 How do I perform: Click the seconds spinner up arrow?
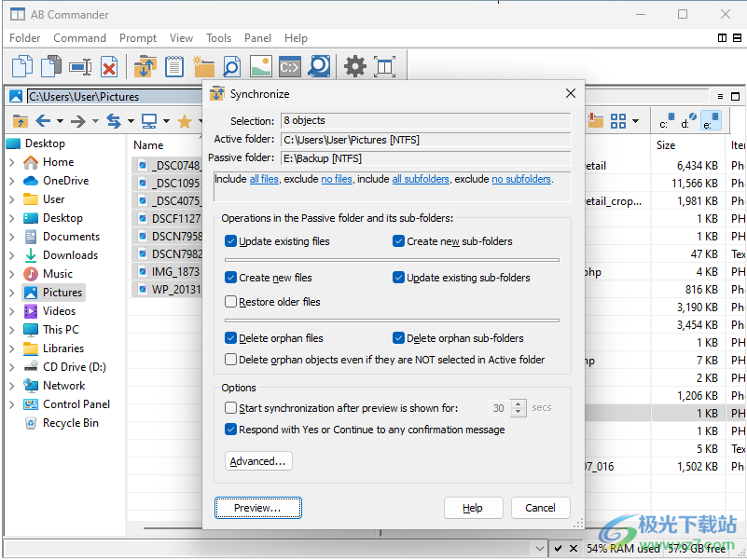tap(519, 403)
